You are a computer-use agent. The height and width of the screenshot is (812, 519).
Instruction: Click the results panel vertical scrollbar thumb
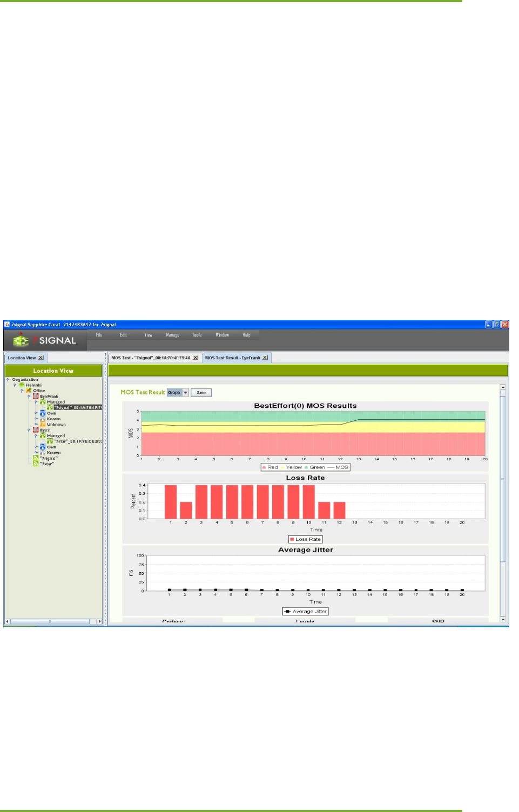pos(503,479)
